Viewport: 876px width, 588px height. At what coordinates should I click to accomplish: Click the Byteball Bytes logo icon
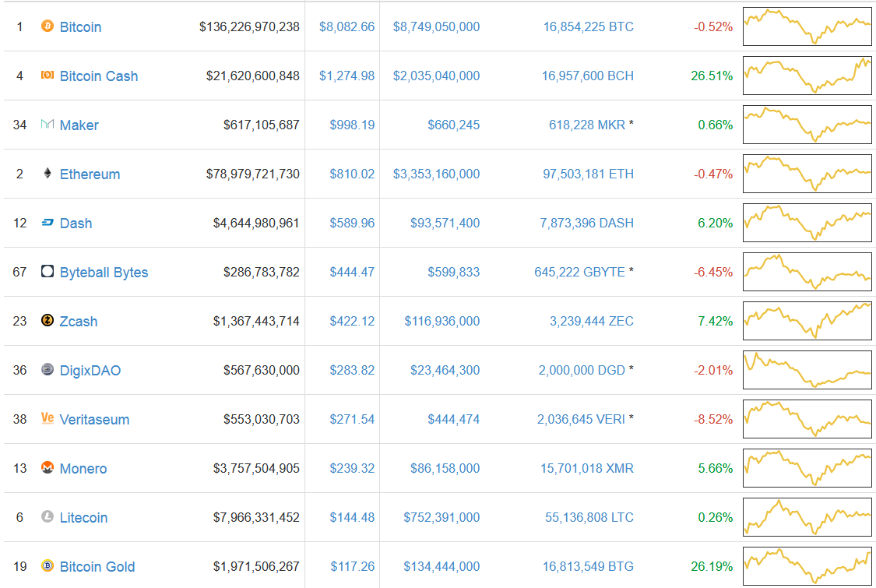47,272
